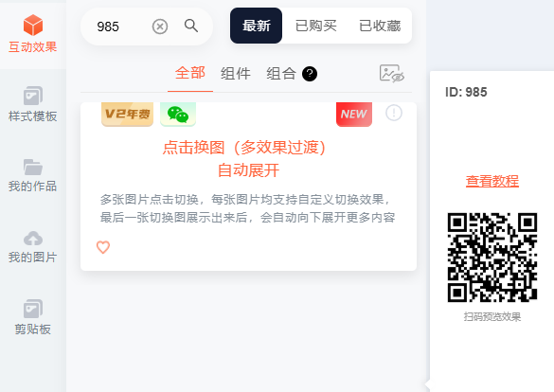
Task: Select the 组件 category tab
Action: pyautogui.click(x=236, y=74)
